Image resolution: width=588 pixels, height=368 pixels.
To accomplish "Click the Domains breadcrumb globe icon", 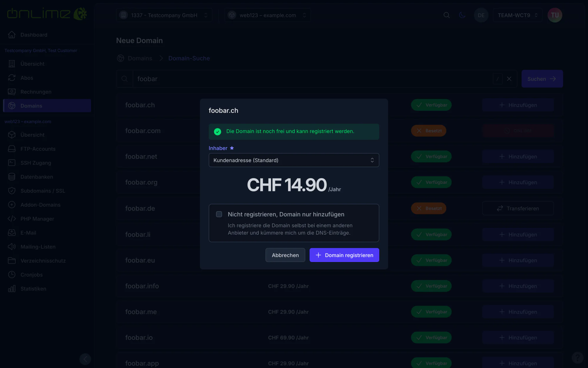I will (121, 58).
